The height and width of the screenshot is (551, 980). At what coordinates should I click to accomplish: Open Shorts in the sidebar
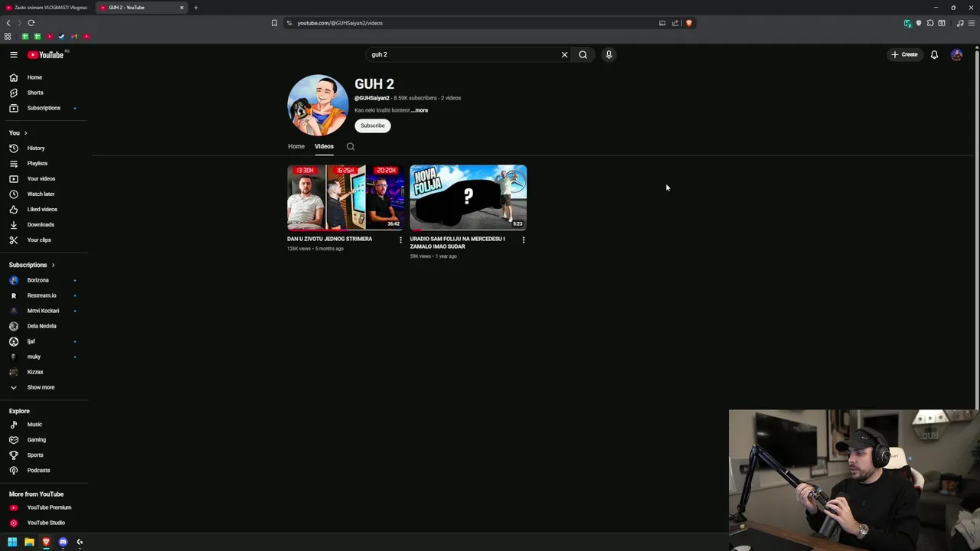44,93
